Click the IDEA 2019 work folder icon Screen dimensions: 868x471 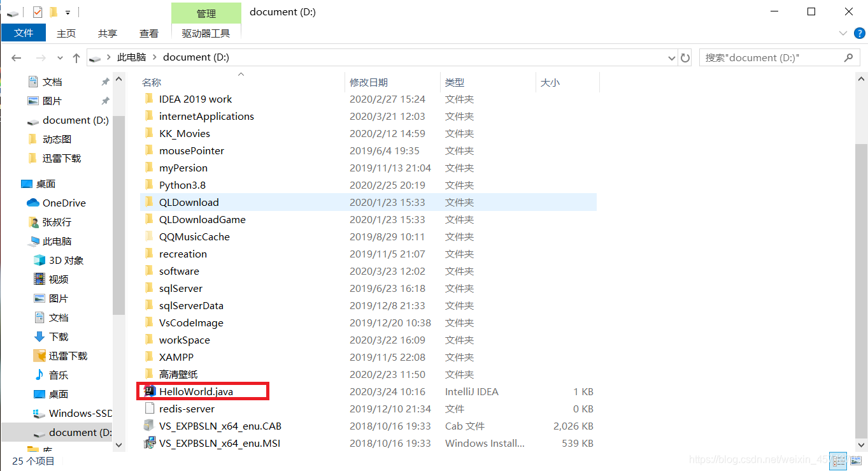coord(149,99)
